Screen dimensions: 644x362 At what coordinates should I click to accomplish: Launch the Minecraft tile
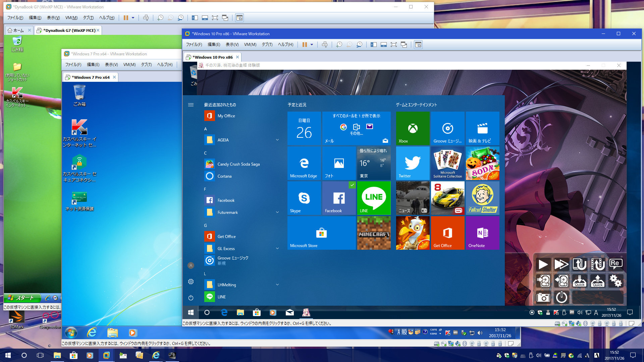point(374,233)
